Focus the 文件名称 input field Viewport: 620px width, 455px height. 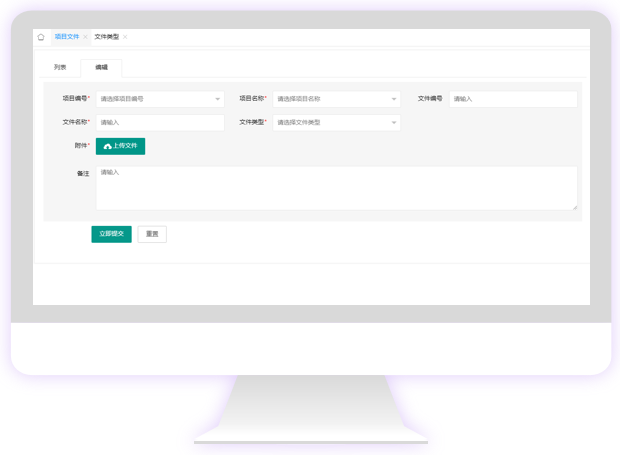tap(159, 123)
